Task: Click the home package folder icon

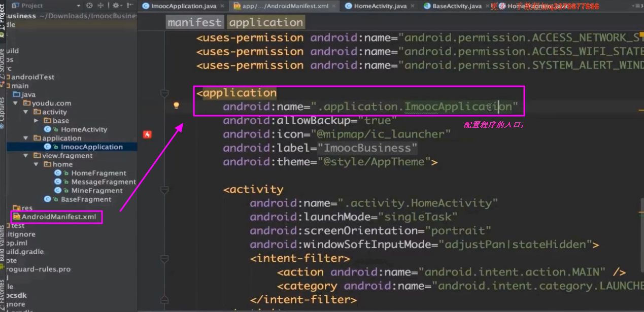Action: (x=47, y=164)
